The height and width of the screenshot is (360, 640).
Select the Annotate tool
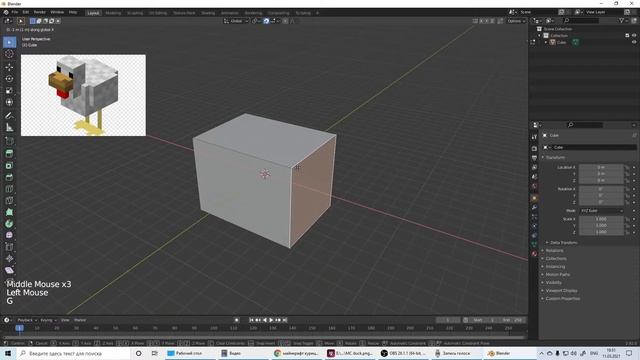[x=9, y=116]
